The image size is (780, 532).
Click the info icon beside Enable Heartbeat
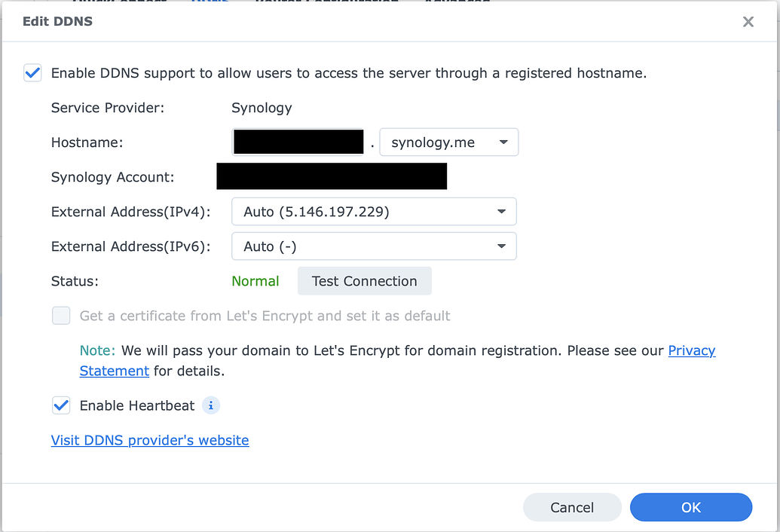point(211,405)
